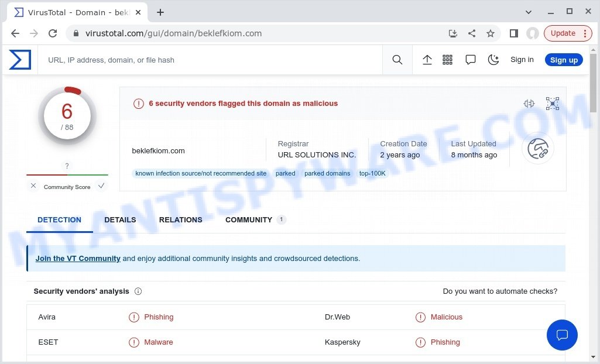Switch to the COMMUNITY tab

[256, 220]
